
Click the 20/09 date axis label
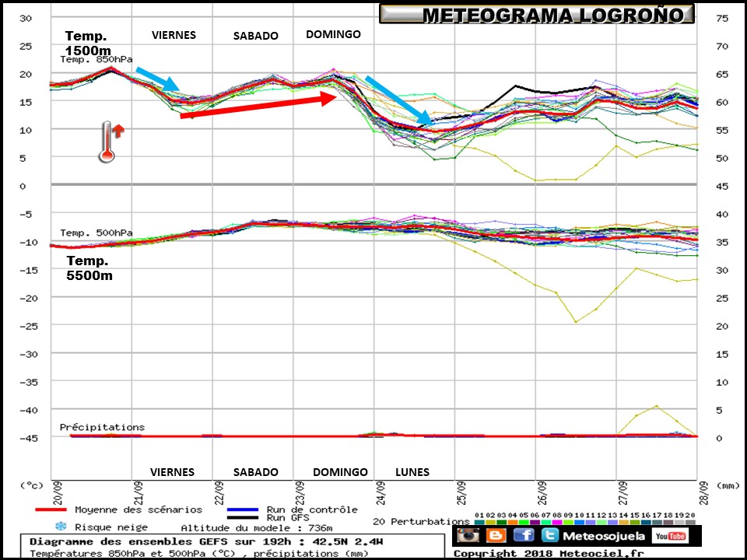pos(57,493)
